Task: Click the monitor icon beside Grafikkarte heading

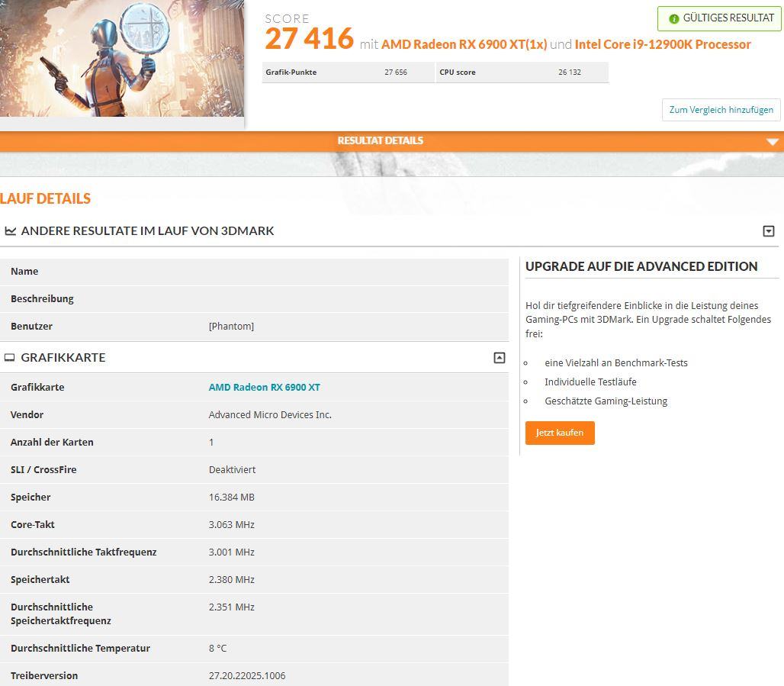Action: (9, 357)
